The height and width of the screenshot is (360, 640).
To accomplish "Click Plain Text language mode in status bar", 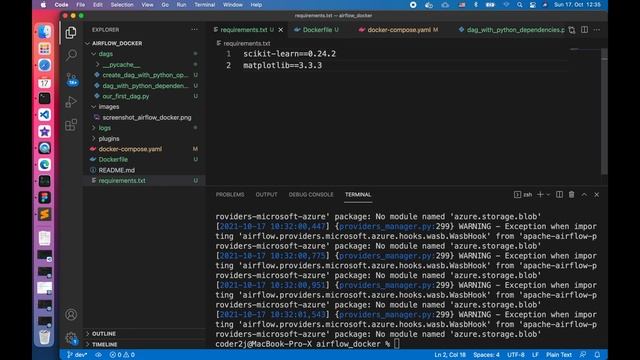I will (x=558, y=355).
